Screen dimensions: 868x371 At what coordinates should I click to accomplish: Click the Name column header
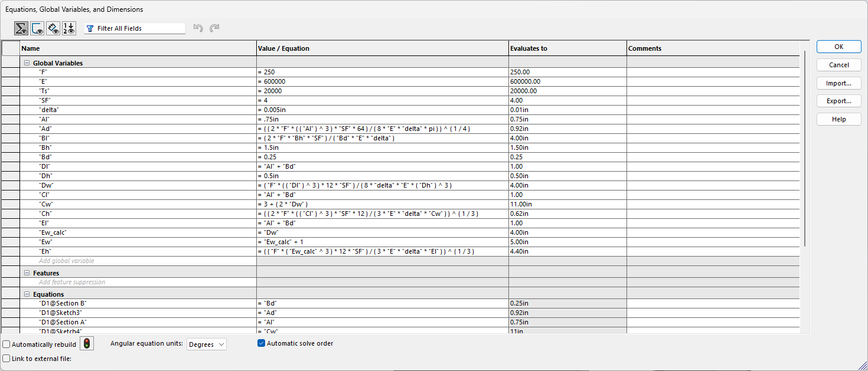(x=138, y=48)
